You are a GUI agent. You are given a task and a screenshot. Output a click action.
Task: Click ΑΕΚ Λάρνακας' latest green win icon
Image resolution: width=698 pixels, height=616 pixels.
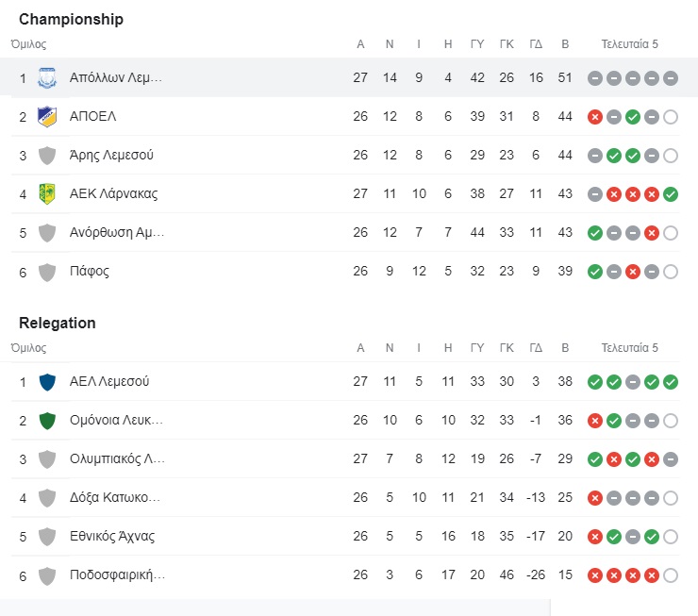(x=671, y=194)
